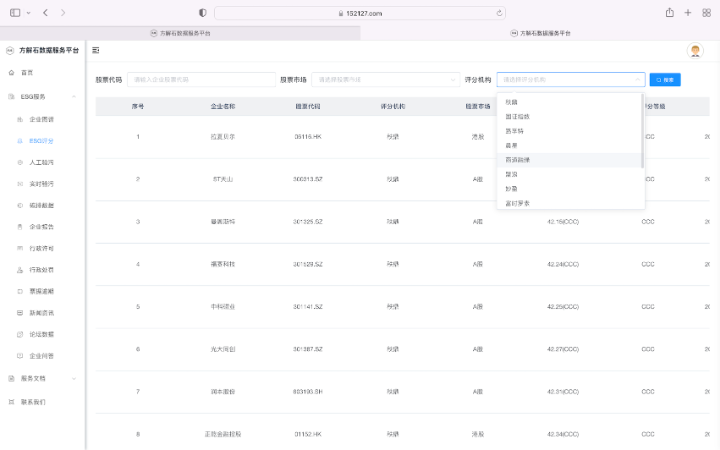720x450 pixels.
Task: Go to 企业问答 in the sidebar
Action: (x=42, y=356)
